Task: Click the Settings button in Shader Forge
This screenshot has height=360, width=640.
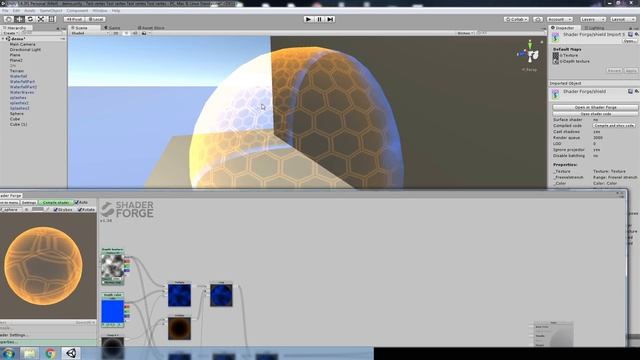Action: (29, 202)
